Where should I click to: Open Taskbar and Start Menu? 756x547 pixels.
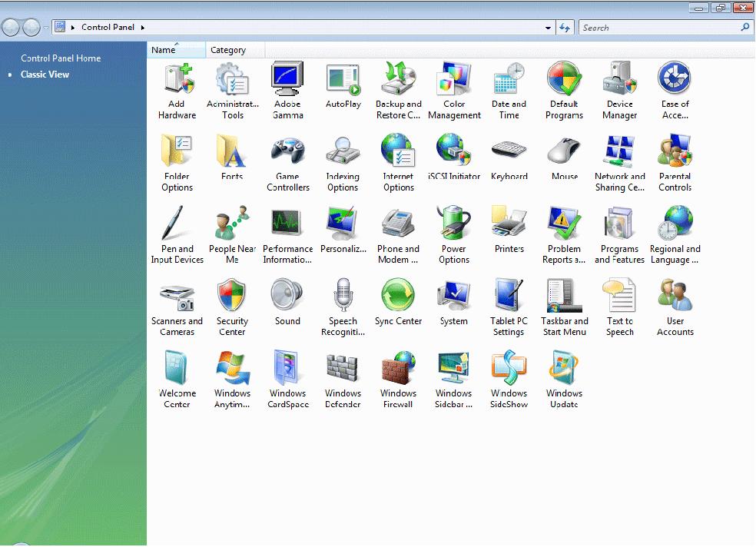point(564,307)
